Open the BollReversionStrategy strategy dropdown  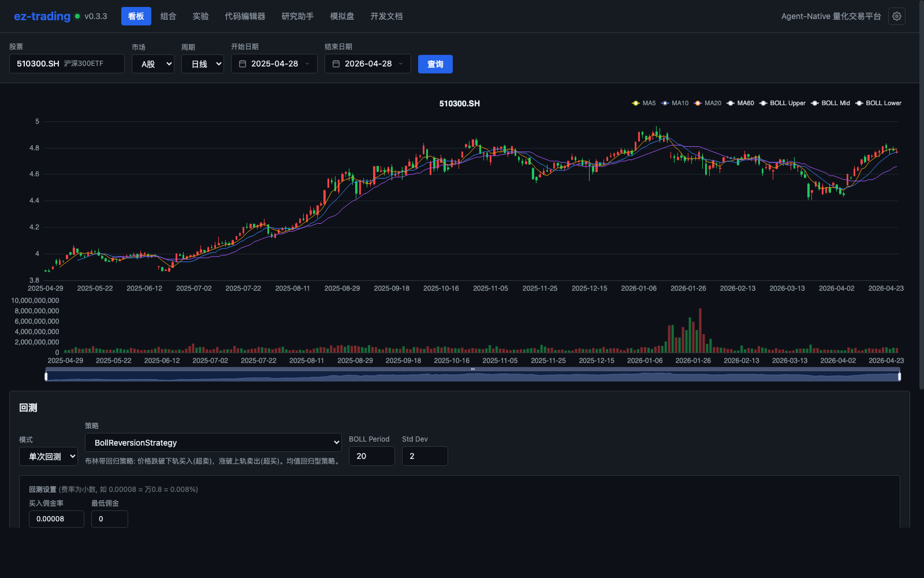(x=213, y=442)
